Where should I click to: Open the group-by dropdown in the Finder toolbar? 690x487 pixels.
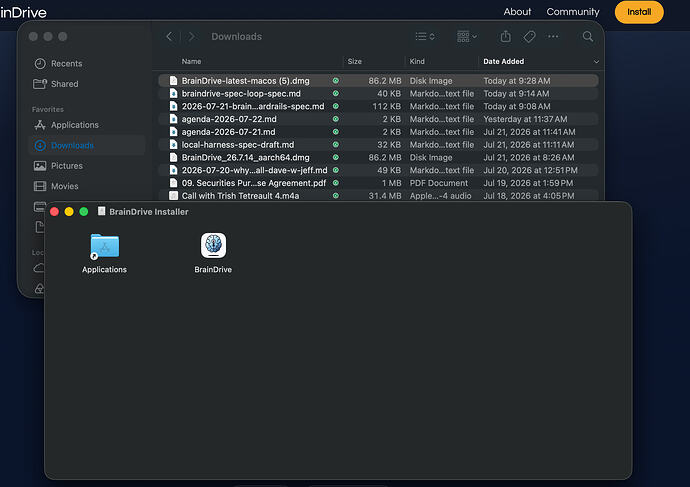tap(467, 37)
